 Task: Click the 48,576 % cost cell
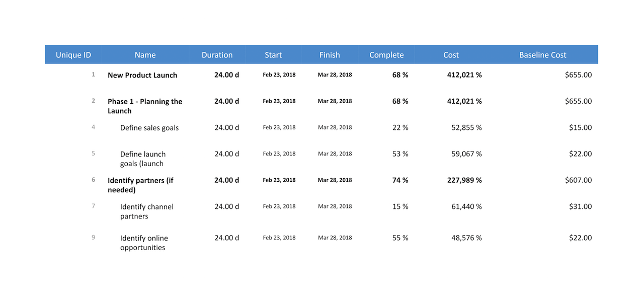point(466,238)
